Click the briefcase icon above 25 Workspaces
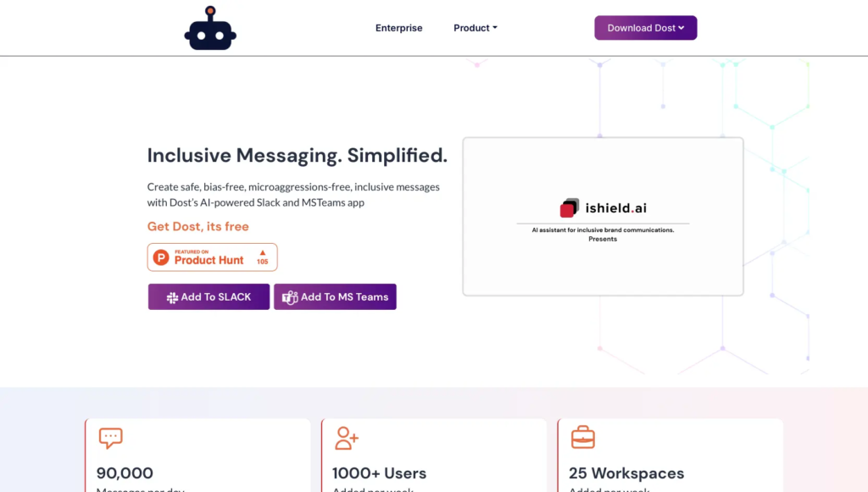This screenshot has width=868, height=492. click(x=582, y=438)
